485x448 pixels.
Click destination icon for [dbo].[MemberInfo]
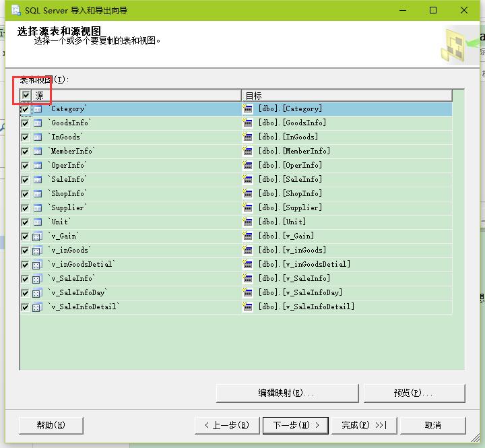tap(247, 151)
